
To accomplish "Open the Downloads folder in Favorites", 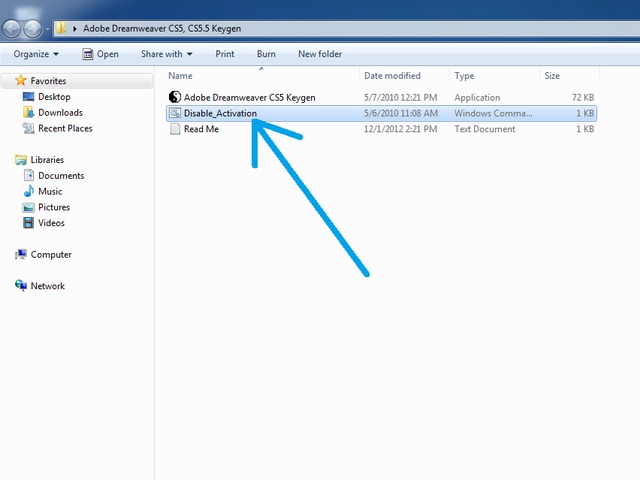I will click(29, 113).
